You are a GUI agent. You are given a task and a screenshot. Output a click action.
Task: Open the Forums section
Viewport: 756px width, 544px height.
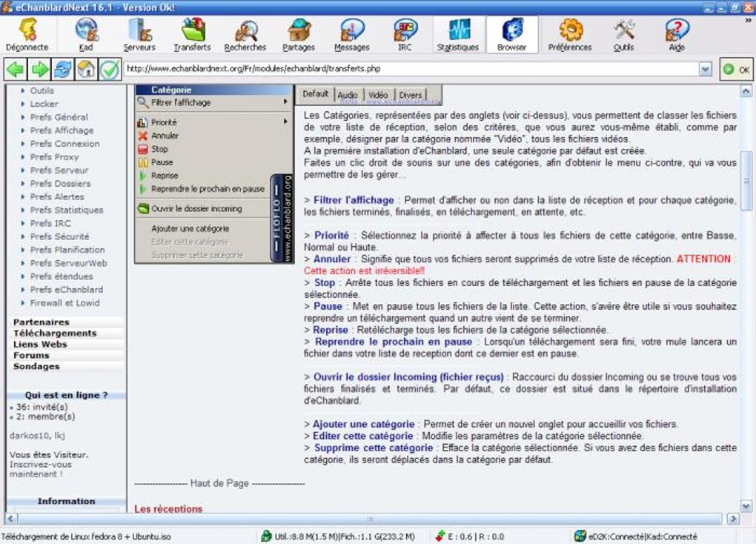coord(31,356)
